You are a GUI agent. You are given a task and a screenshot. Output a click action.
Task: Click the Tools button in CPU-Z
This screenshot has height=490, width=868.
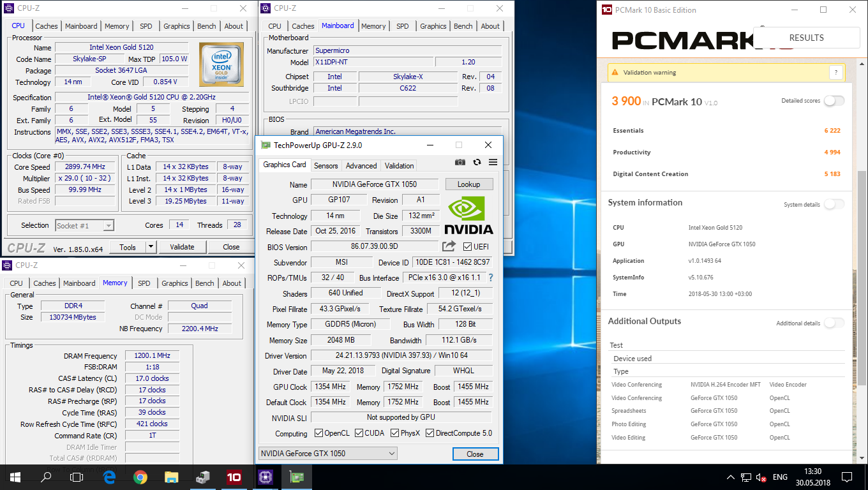pyautogui.click(x=128, y=247)
